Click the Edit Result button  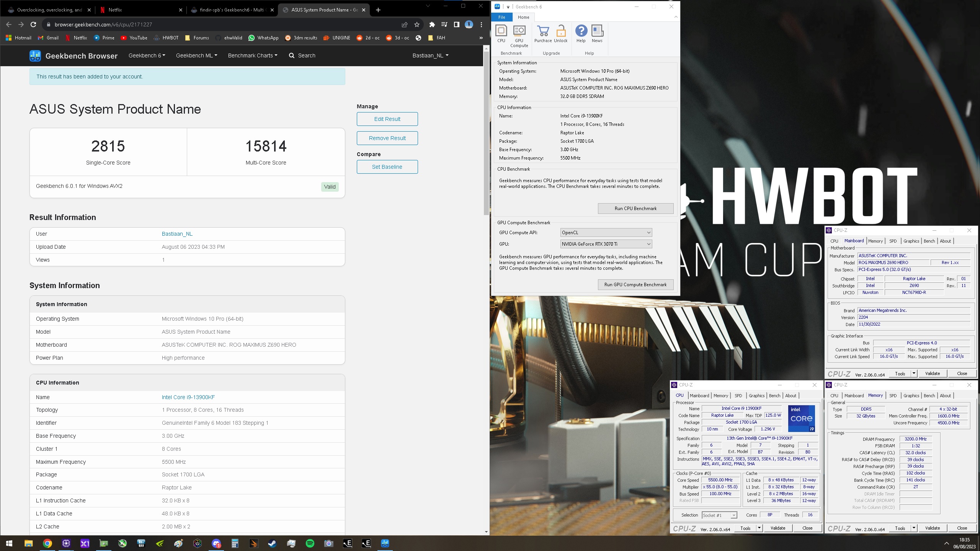click(387, 119)
